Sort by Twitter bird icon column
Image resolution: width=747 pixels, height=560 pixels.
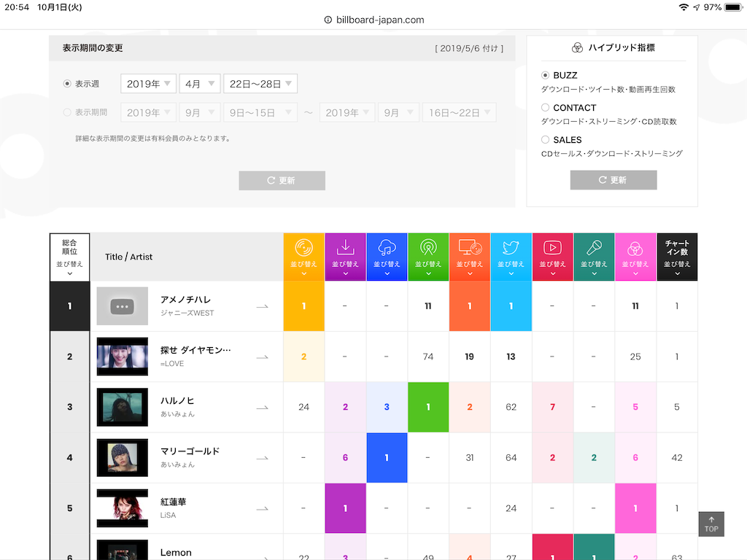tap(511, 257)
